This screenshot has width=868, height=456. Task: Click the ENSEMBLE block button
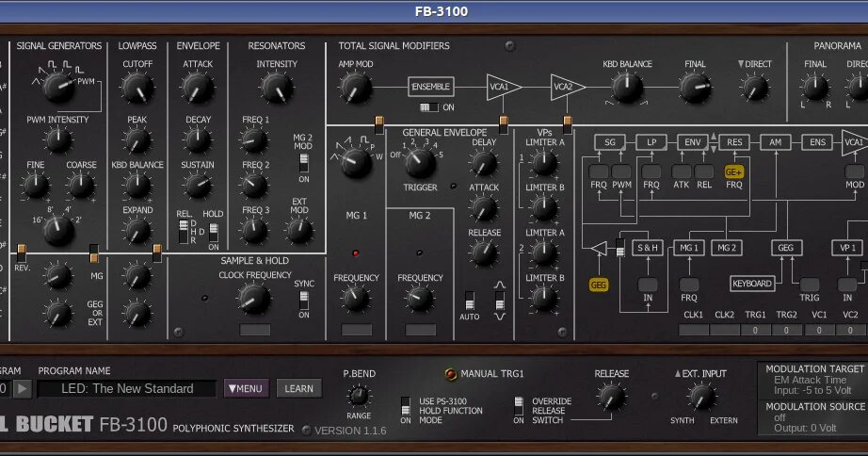[x=430, y=87]
